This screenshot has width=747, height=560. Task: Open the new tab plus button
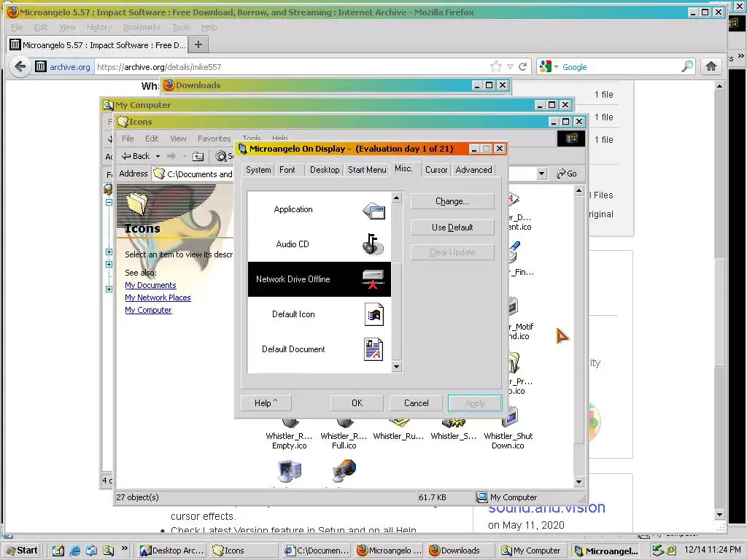tap(198, 44)
